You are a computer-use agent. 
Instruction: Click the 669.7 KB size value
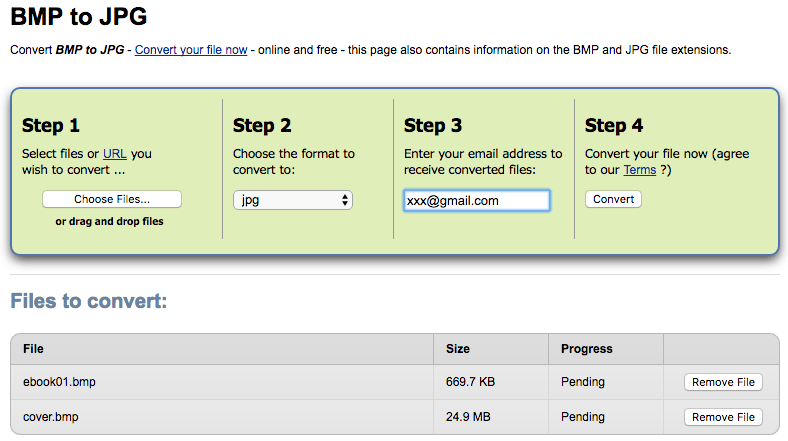point(473,382)
